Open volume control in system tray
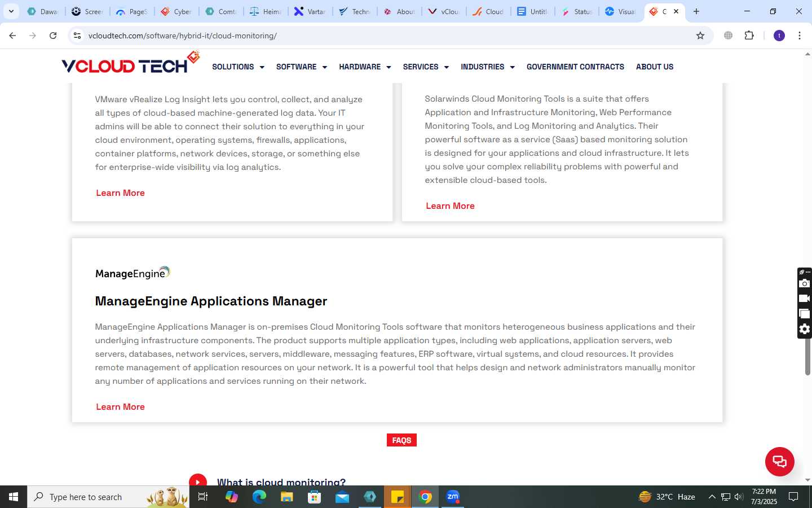Screen dimensions: 812x508 tap(739, 497)
